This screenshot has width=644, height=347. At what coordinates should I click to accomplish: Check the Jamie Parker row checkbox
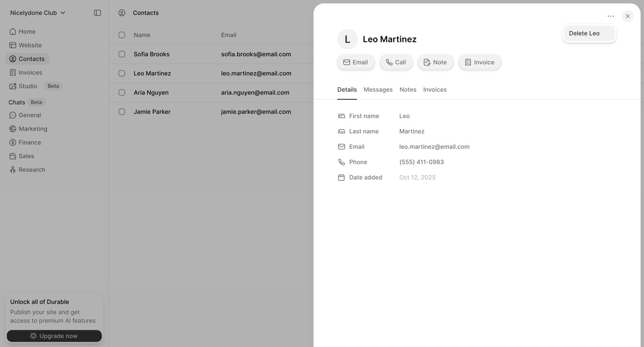122,112
